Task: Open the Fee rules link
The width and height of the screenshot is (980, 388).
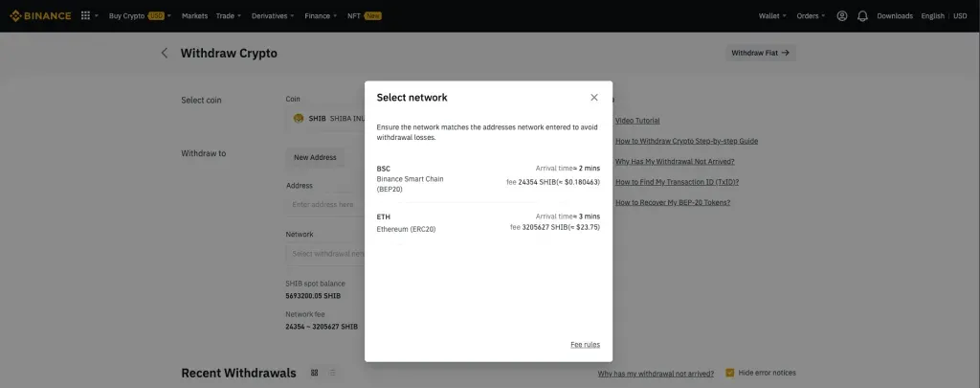Action: 585,345
